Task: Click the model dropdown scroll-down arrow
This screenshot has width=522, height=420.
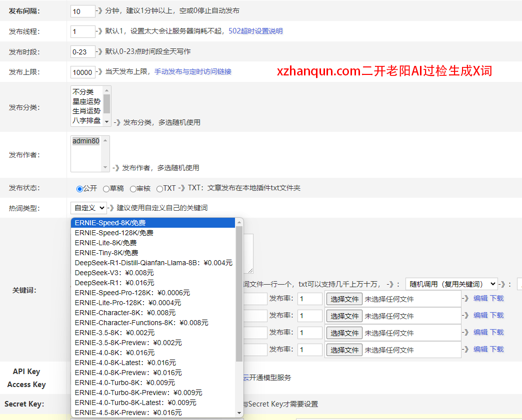Action: 239,413
